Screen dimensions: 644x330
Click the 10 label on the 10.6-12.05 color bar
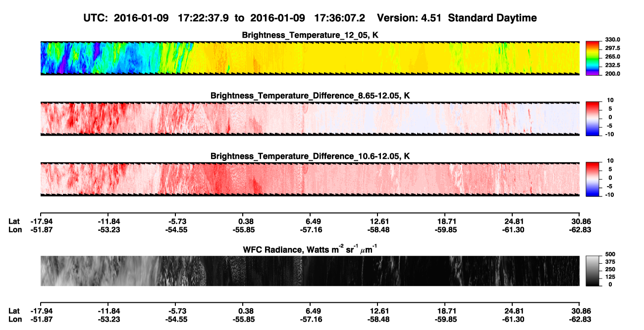[611, 161]
